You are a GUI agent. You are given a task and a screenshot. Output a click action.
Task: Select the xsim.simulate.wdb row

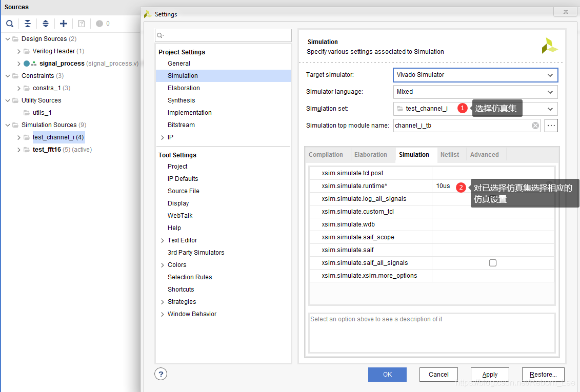[432, 224]
